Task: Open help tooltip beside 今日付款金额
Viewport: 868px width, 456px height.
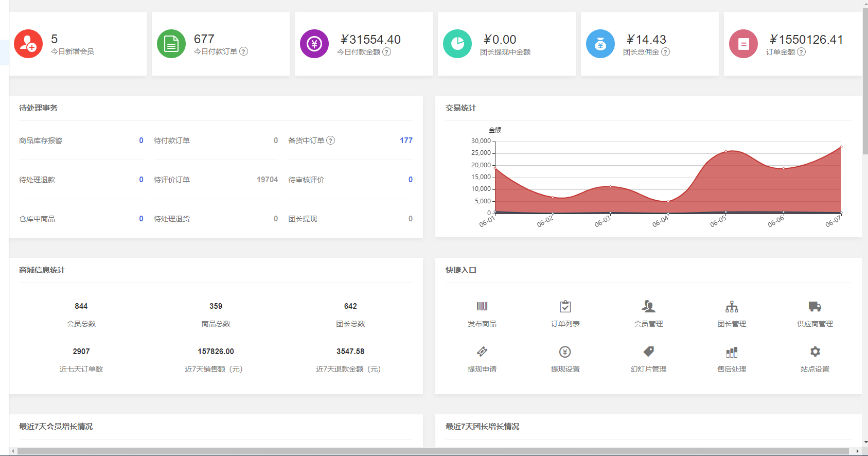Action: click(387, 52)
